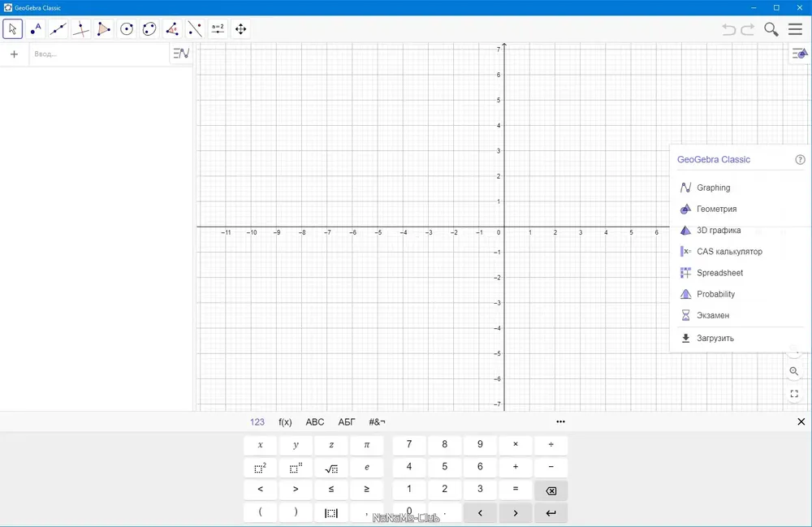
Task: Tap the division ÷ key
Action: click(551, 445)
